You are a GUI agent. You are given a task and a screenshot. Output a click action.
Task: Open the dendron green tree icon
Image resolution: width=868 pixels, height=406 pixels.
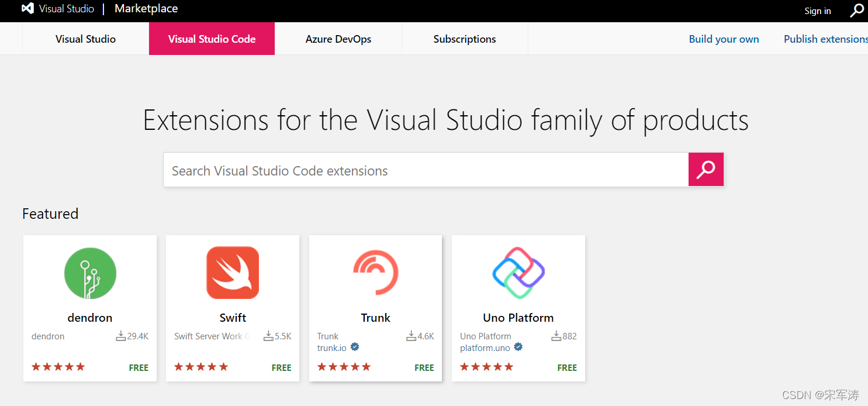coord(90,273)
